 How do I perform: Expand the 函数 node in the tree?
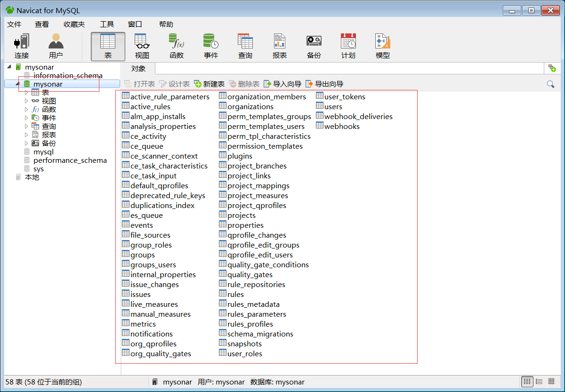pyautogui.click(x=26, y=109)
